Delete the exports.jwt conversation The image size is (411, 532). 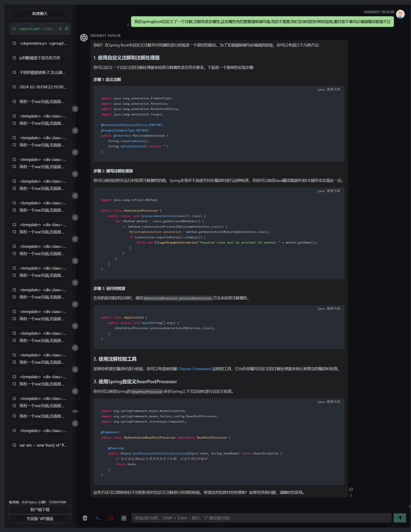pyautogui.click(x=67, y=29)
